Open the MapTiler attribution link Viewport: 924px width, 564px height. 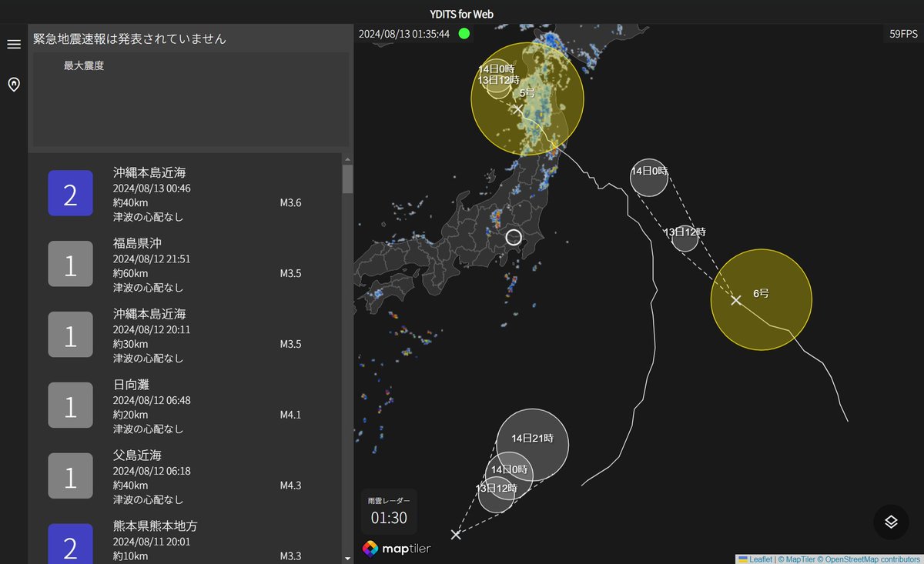click(x=796, y=559)
